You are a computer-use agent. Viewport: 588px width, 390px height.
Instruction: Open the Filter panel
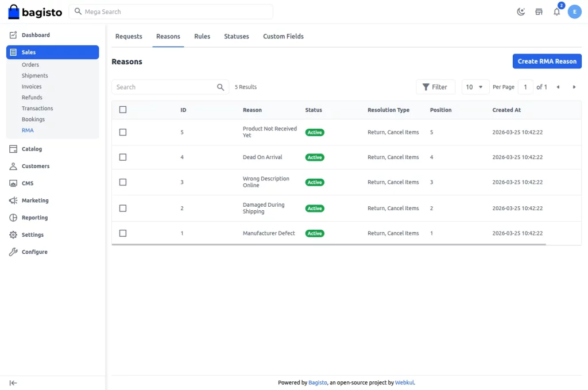point(435,87)
